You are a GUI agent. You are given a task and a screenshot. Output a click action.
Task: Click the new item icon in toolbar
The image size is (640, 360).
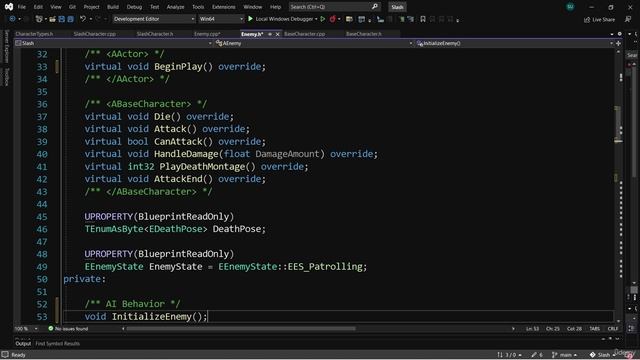39,19
